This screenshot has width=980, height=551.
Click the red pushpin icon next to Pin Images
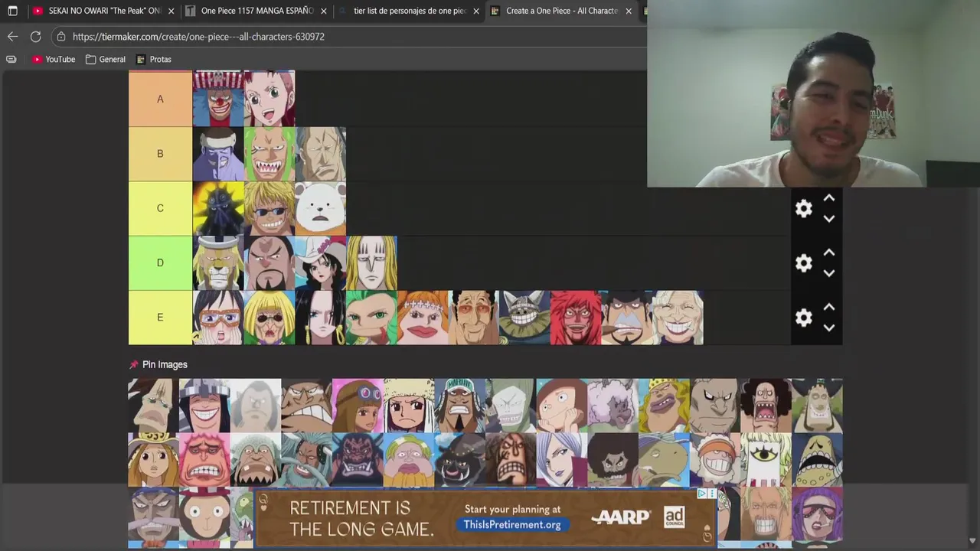point(134,364)
